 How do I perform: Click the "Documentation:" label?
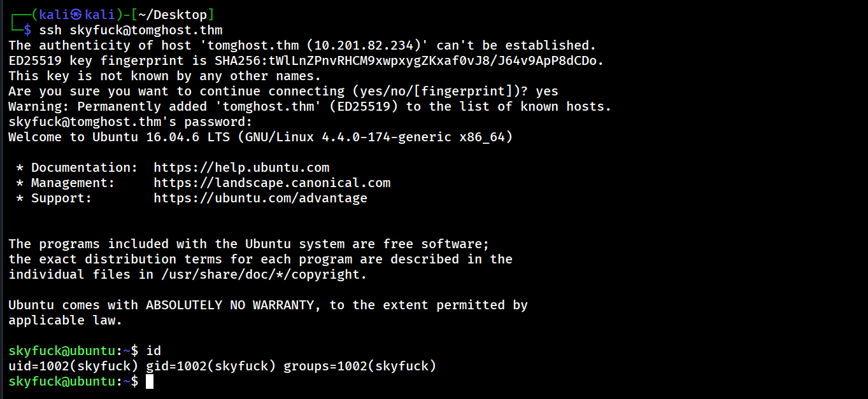coord(84,168)
